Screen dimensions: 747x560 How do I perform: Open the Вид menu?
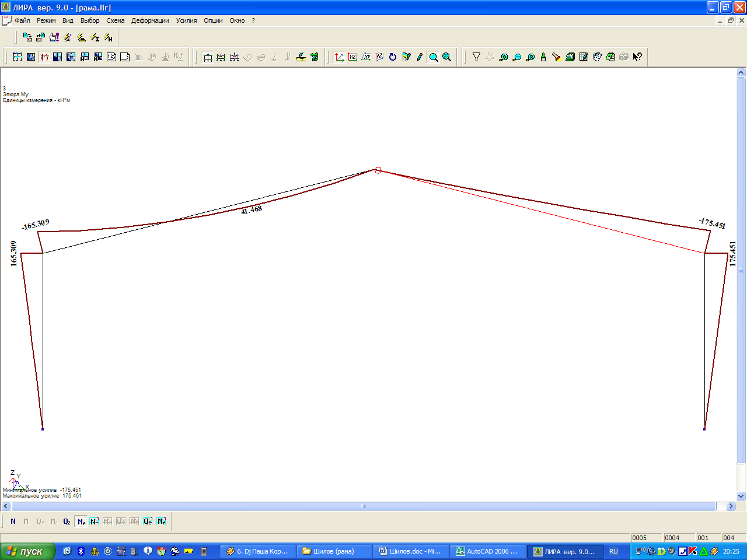(x=68, y=20)
